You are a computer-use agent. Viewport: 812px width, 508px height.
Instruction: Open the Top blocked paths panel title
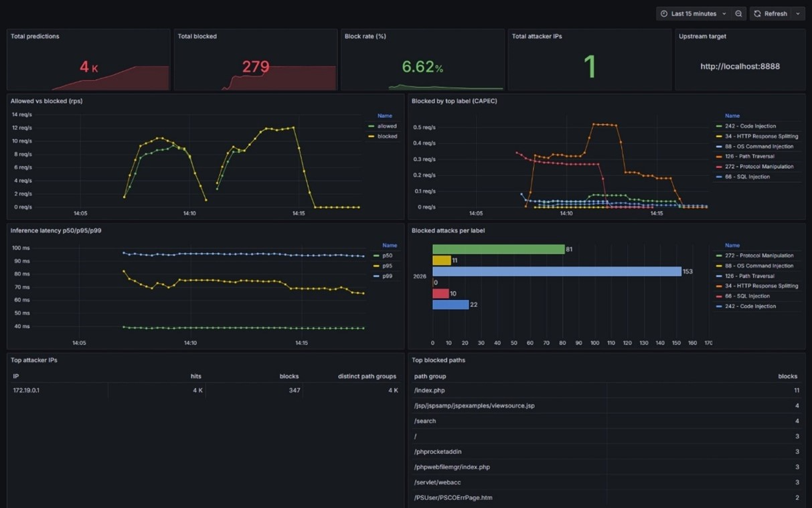pos(438,360)
